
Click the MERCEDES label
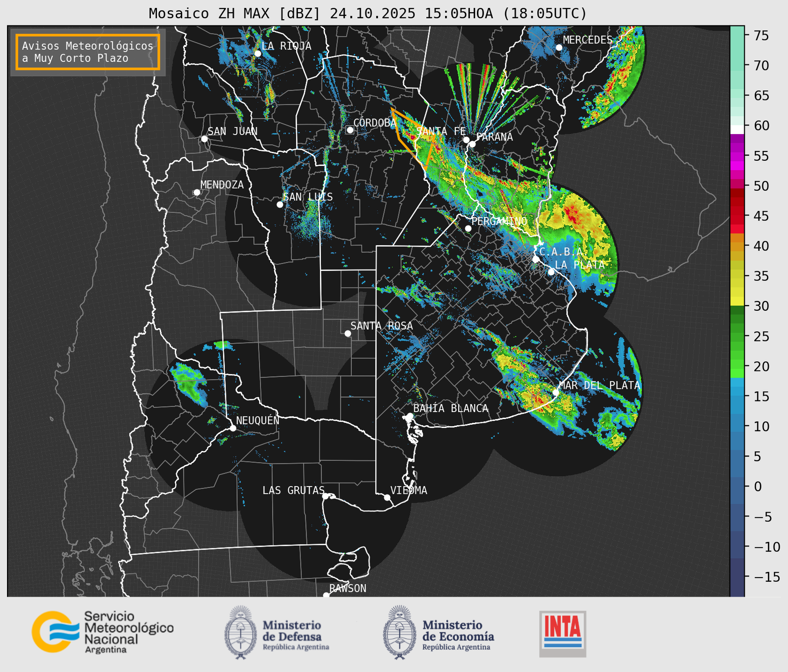[x=588, y=40]
